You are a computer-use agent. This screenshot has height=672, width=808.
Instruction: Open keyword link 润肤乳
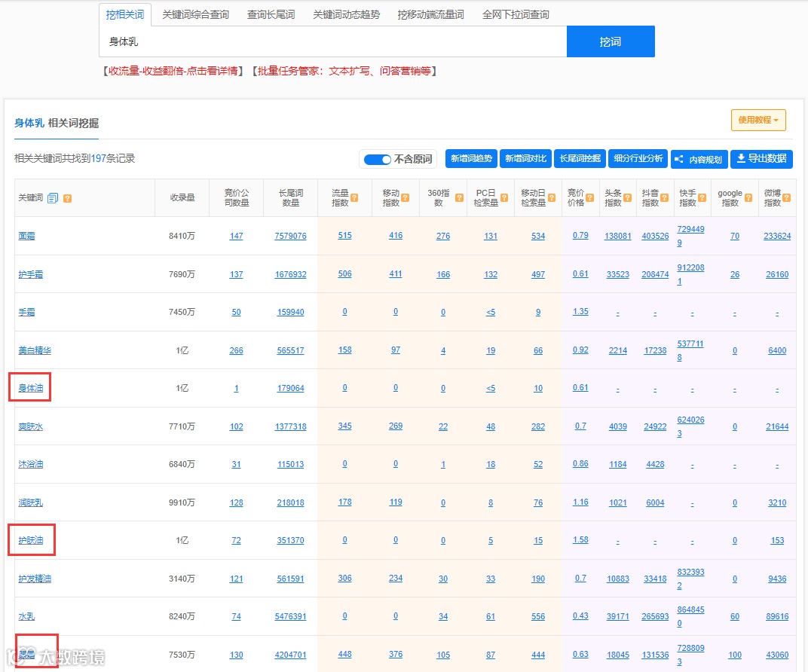point(31,502)
